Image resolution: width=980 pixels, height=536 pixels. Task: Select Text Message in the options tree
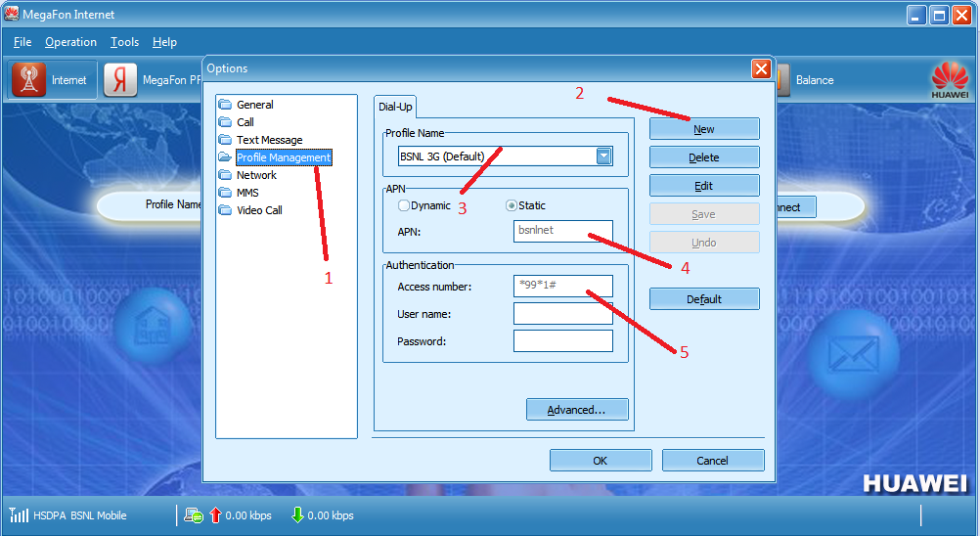tap(269, 140)
